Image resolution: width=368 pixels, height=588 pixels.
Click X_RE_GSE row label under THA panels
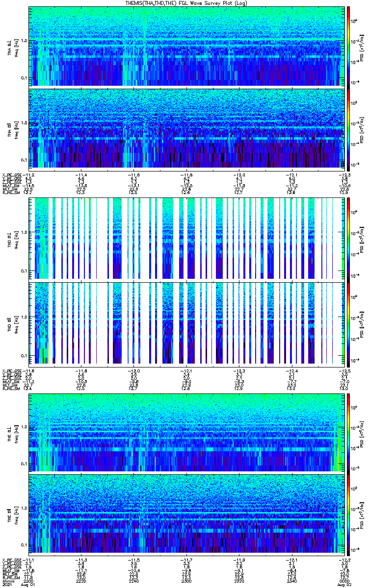pos(13,175)
